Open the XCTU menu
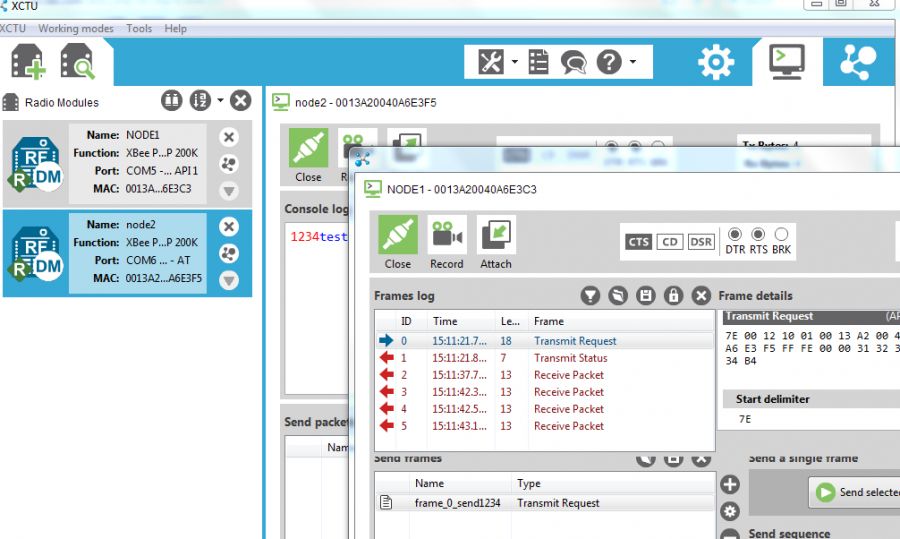Image resolution: width=900 pixels, height=539 pixels. tap(12, 28)
